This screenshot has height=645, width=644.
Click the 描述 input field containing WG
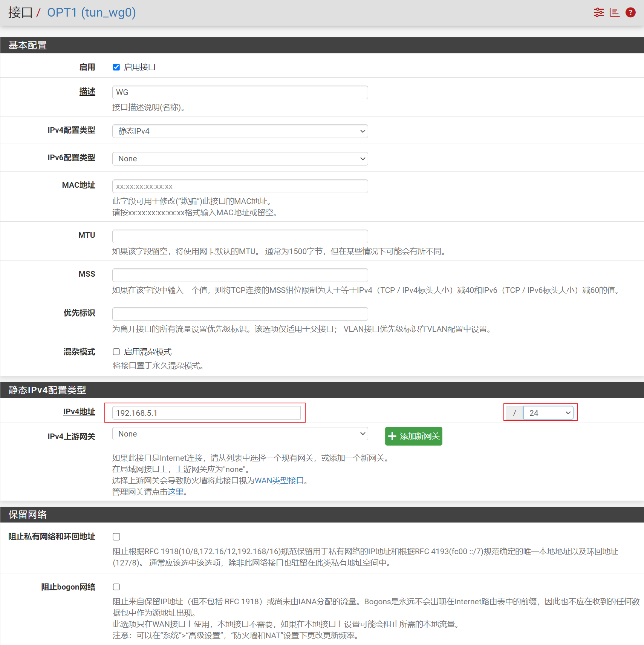pos(240,92)
